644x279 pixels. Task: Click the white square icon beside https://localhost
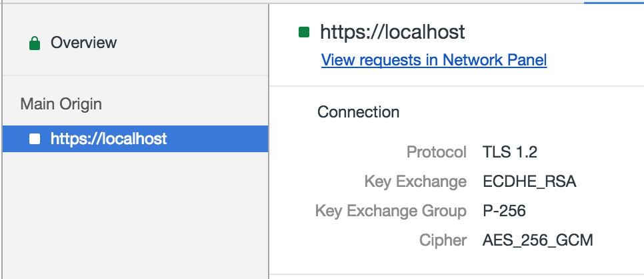pyautogui.click(x=35, y=139)
